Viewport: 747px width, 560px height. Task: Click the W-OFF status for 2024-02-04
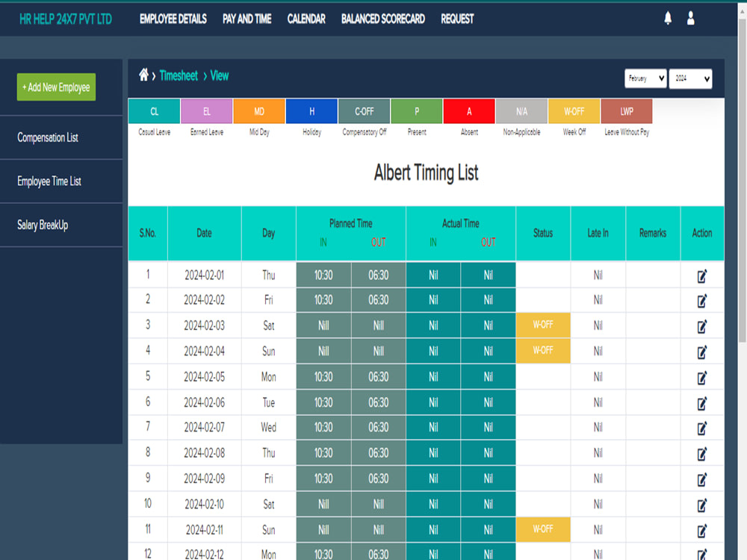pos(543,350)
